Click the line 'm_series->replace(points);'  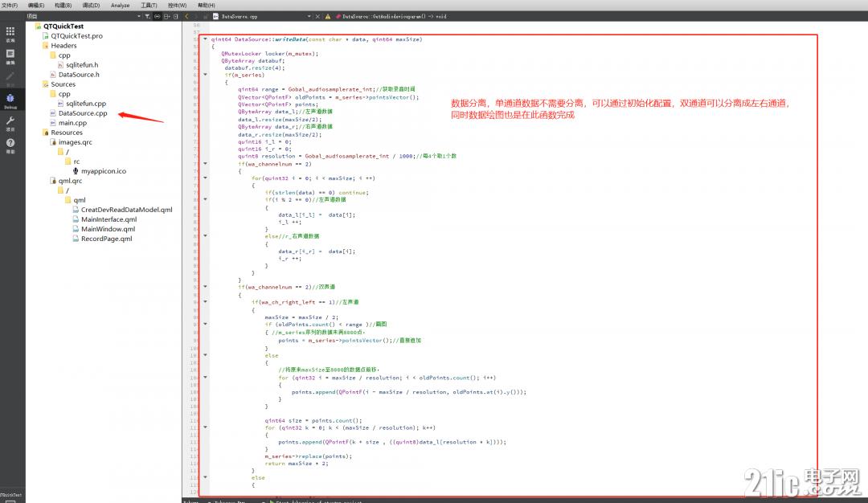pyautogui.click(x=309, y=456)
